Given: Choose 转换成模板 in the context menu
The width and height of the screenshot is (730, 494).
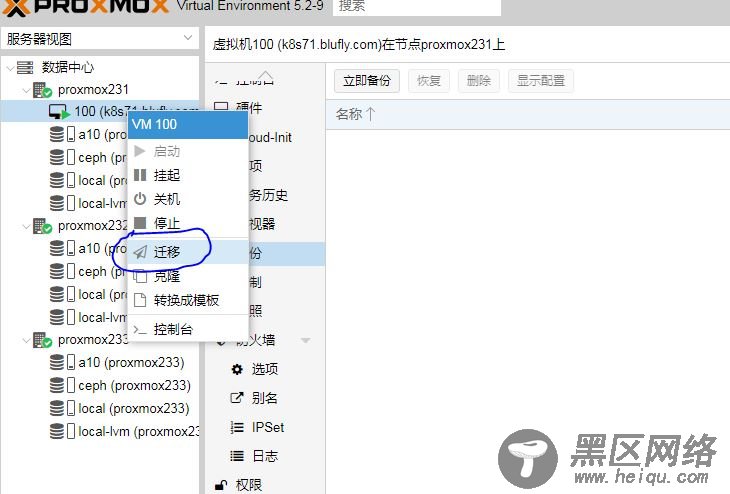Looking at the screenshot, I should pos(187,300).
